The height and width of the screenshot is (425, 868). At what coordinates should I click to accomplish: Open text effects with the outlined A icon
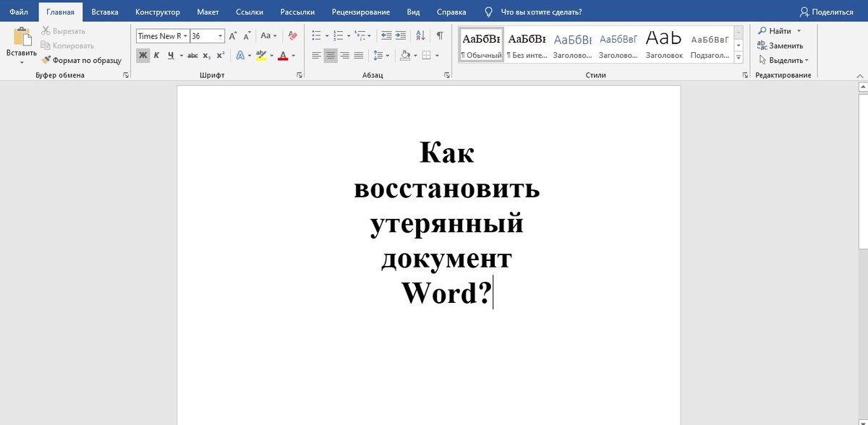(x=240, y=56)
